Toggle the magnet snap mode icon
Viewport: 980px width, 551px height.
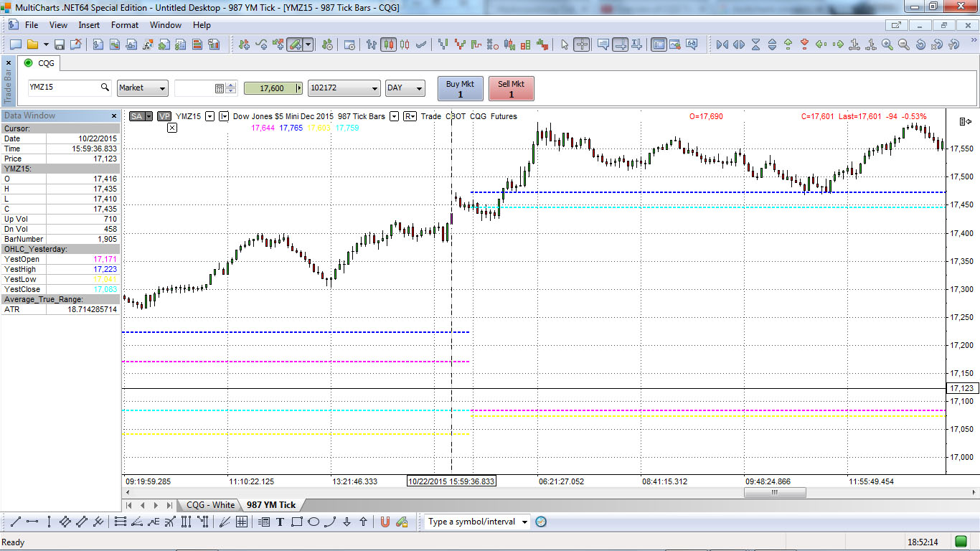point(385,522)
